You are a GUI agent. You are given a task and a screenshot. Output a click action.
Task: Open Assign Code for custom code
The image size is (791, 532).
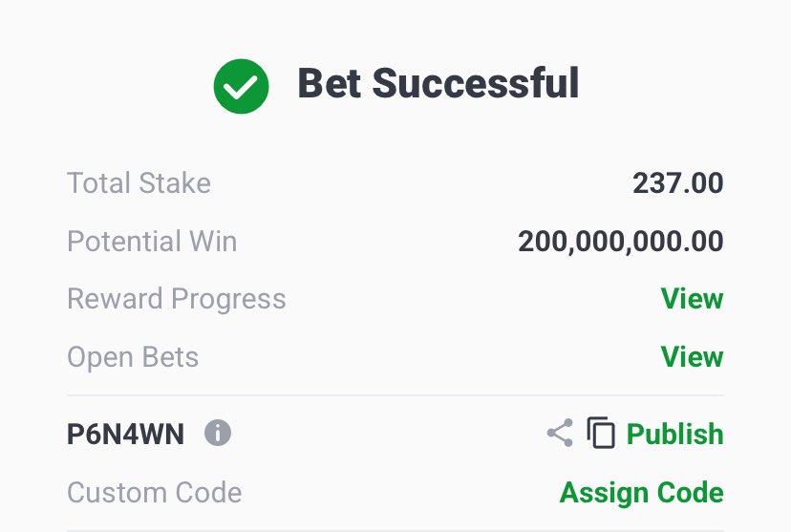coord(642,492)
